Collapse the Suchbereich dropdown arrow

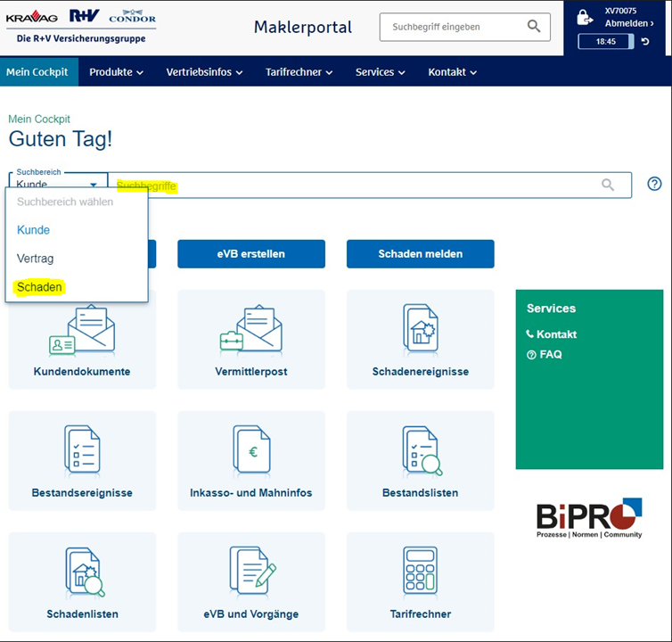pos(94,185)
